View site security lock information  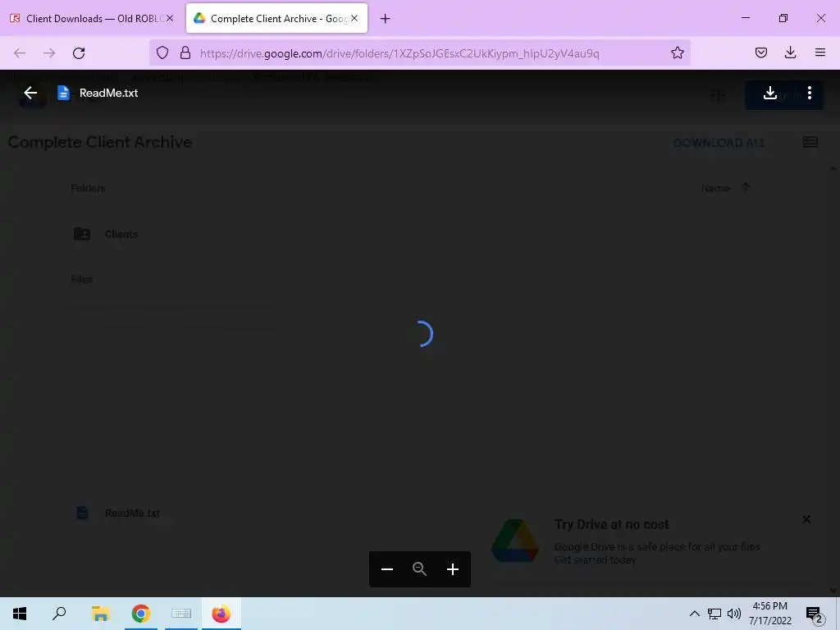coord(185,52)
